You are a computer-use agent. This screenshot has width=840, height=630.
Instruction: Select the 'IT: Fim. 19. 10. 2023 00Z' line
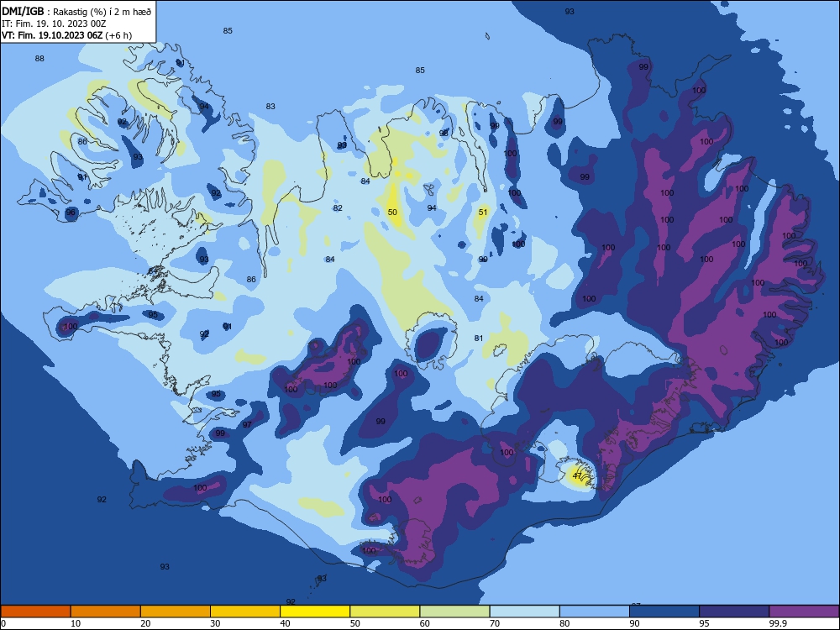(x=54, y=24)
